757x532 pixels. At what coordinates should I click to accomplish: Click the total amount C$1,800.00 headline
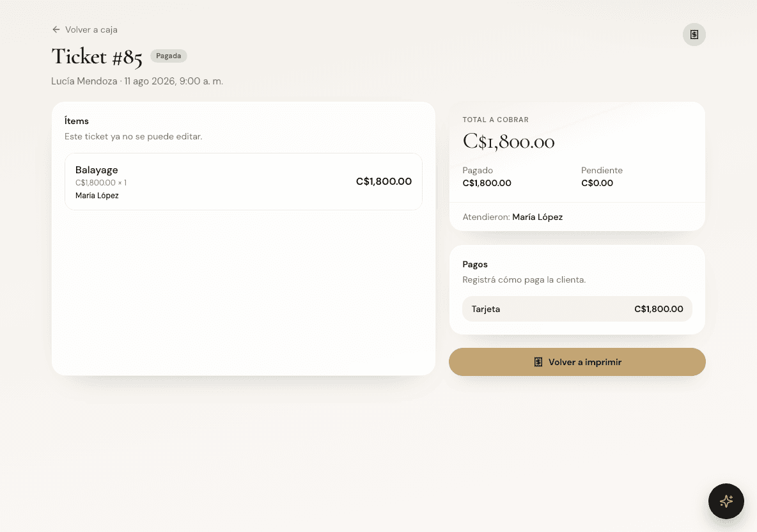coord(508,141)
